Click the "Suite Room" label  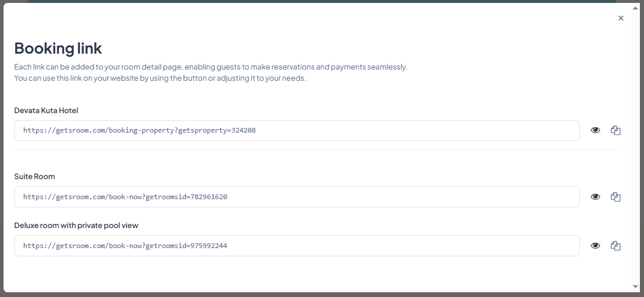pos(35,176)
